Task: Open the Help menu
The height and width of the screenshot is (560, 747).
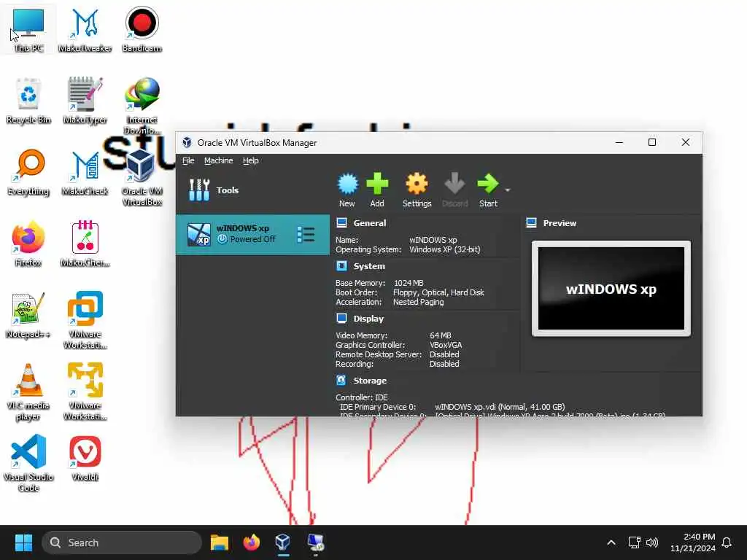Action: (x=251, y=160)
